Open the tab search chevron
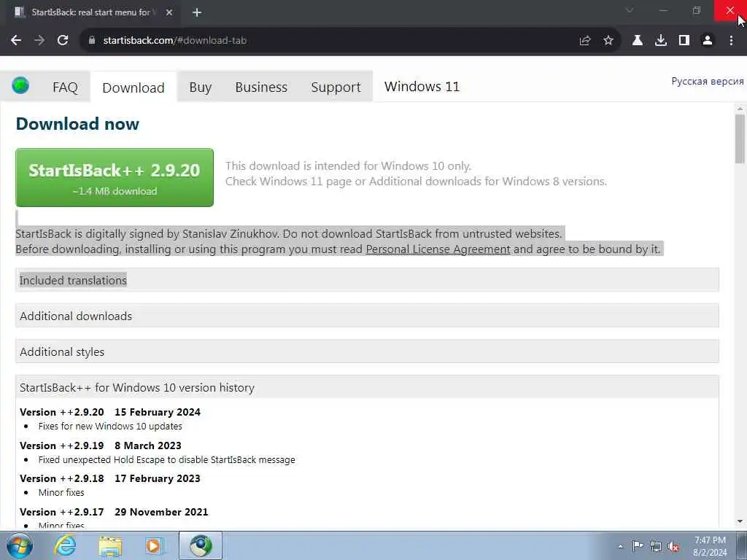The image size is (747, 560). (630, 10)
